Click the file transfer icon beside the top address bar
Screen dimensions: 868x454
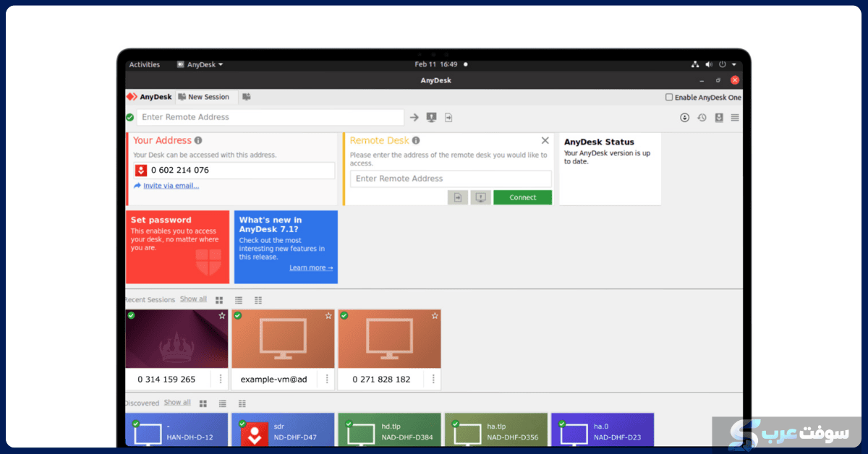click(448, 117)
